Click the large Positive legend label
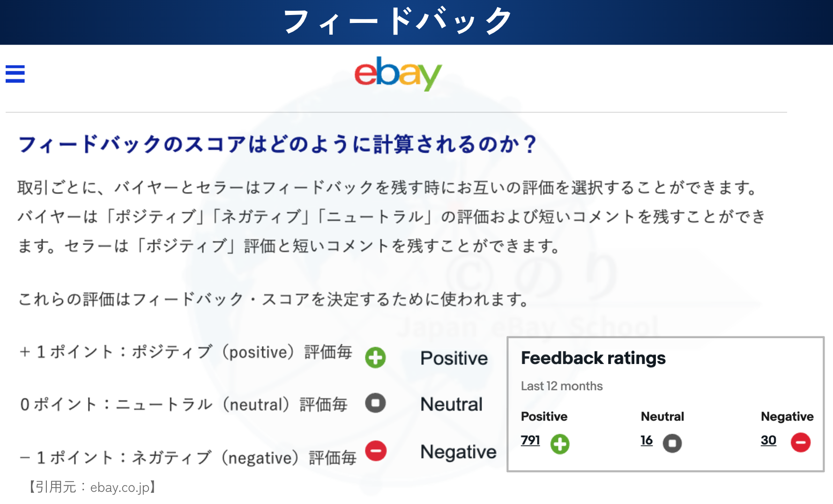 [454, 358]
